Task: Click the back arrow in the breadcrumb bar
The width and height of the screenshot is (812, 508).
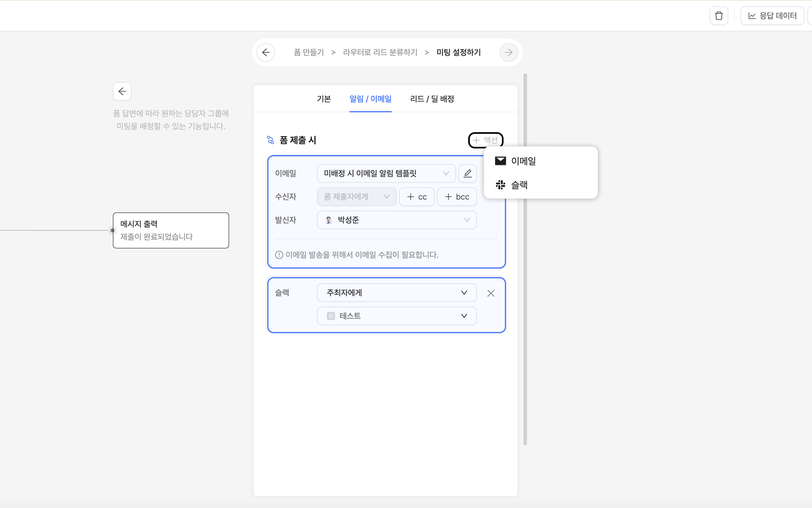Action: (266, 52)
